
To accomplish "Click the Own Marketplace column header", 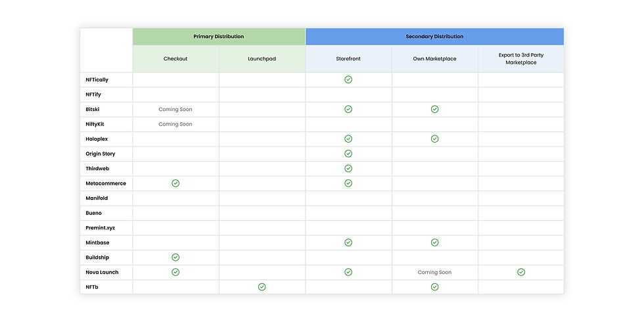I will (x=434, y=58).
